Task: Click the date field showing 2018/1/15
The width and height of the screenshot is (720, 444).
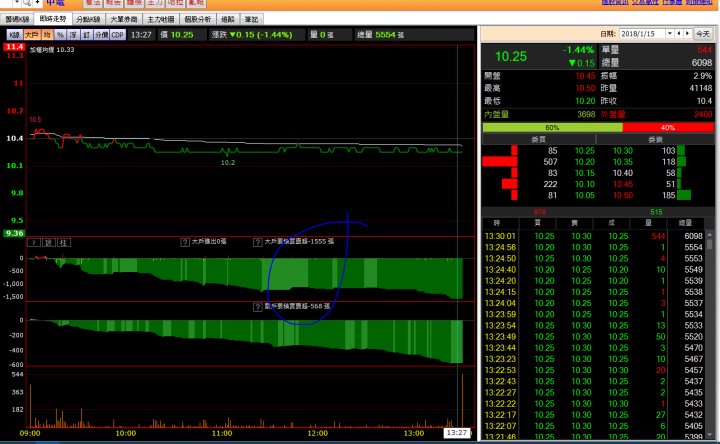Action: [642, 34]
